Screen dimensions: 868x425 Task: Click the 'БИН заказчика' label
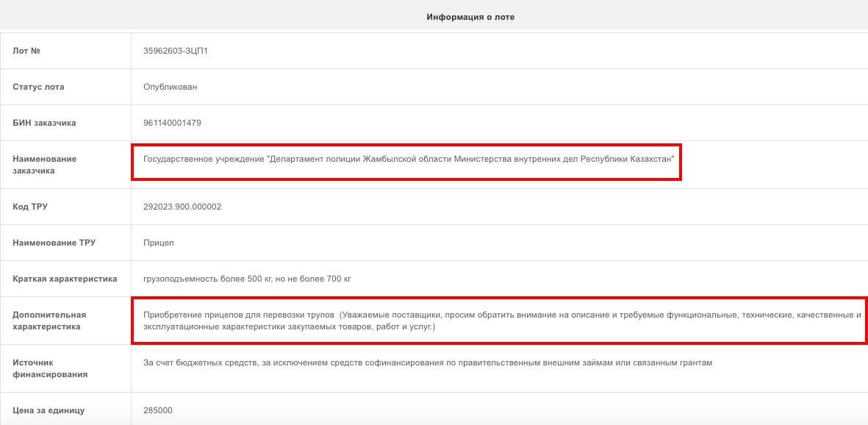44,123
